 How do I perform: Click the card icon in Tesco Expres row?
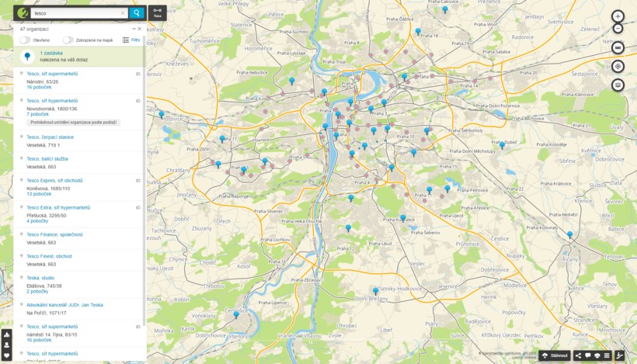[138, 181]
